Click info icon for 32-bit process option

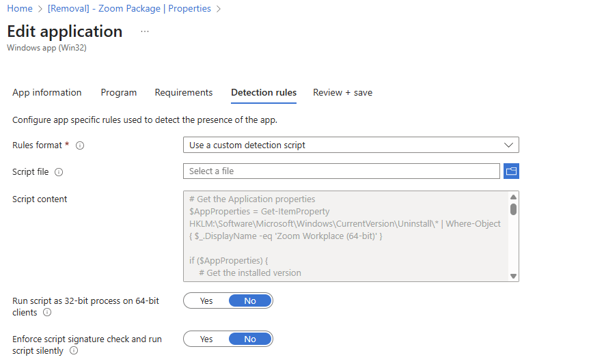click(47, 312)
